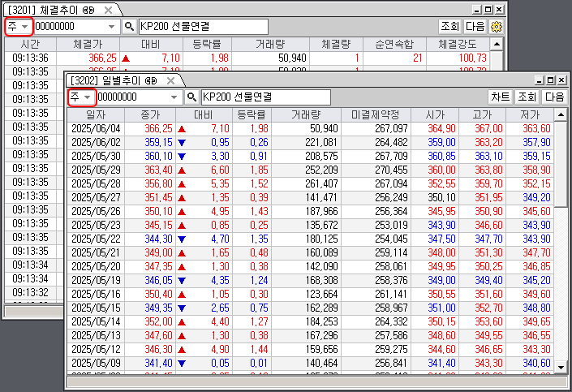Open the 주 dropdown in 체결추이 window
The height and width of the screenshot is (392, 572).
point(17,26)
